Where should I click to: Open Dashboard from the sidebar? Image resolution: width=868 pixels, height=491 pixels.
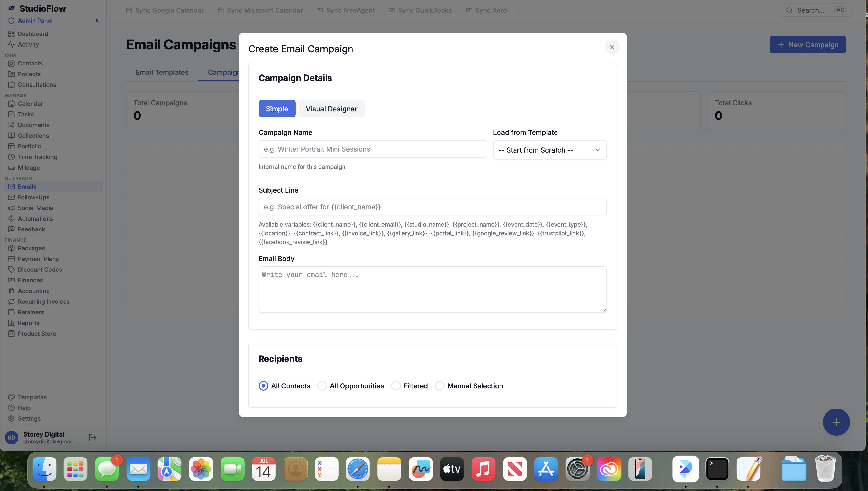pos(33,34)
